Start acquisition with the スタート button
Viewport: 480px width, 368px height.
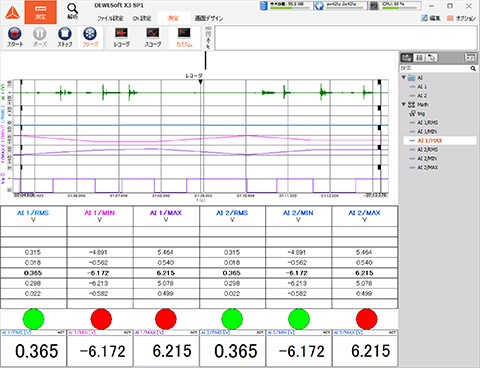15,37
